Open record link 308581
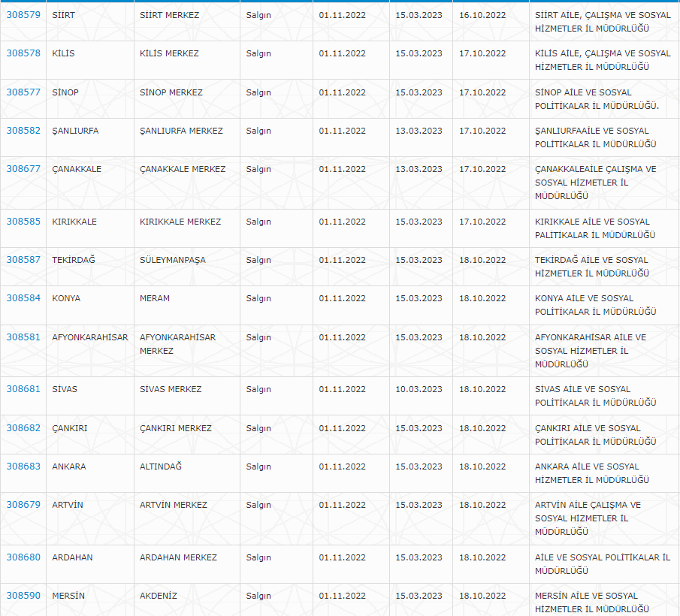 [x=23, y=337]
